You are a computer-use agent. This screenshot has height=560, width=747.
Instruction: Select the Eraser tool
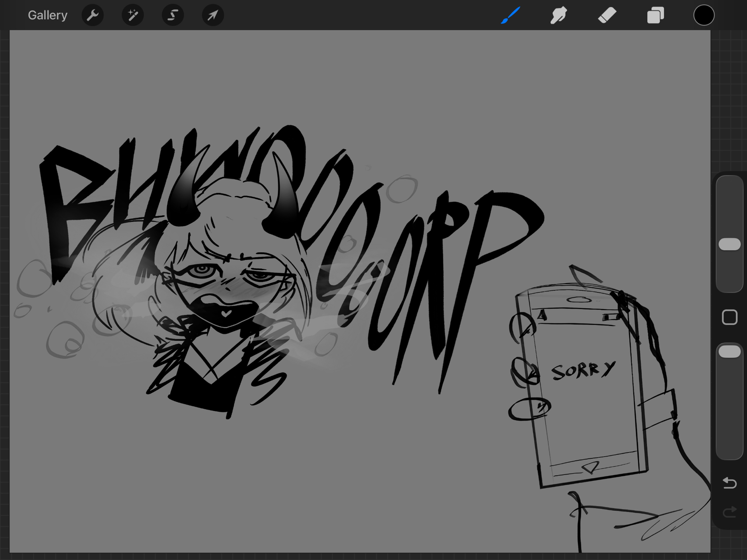607,15
